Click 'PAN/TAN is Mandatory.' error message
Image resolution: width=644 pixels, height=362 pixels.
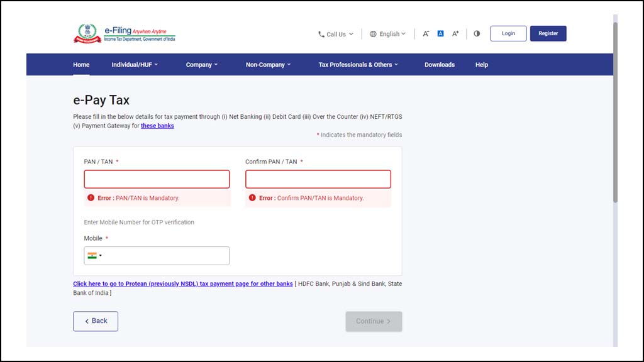click(147, 198)
